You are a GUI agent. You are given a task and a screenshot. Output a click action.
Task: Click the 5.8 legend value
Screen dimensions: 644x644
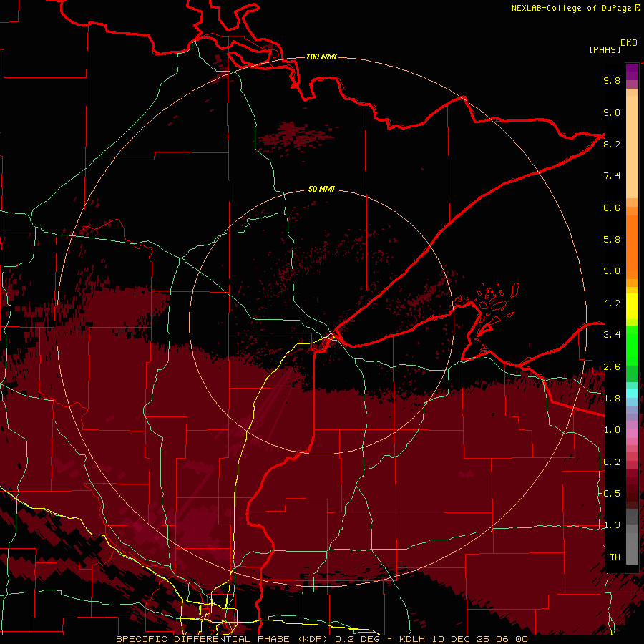coord(612,240)
